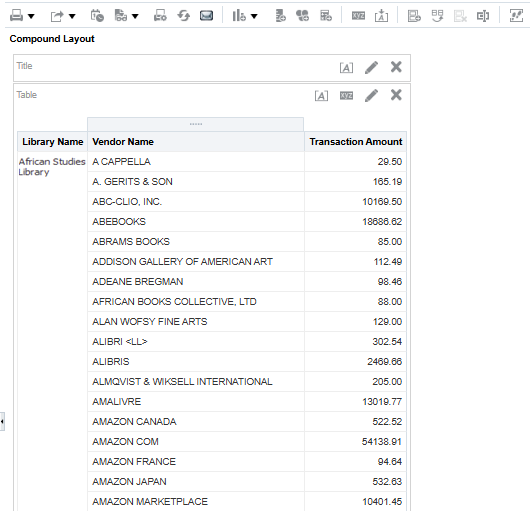The image size is (530, 511).
Task: Click vendor AMAZON CANADA
Action: (x=134, y=421)
